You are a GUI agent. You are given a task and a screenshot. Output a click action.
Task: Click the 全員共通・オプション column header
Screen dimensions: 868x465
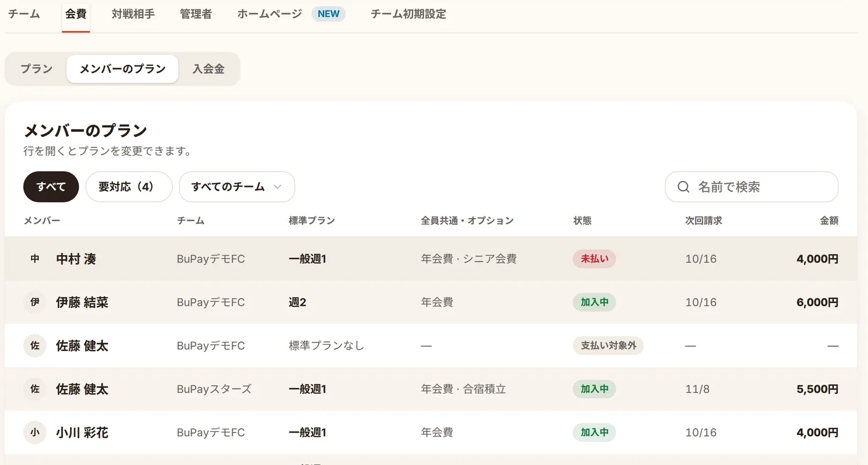[x=468, y=220]
